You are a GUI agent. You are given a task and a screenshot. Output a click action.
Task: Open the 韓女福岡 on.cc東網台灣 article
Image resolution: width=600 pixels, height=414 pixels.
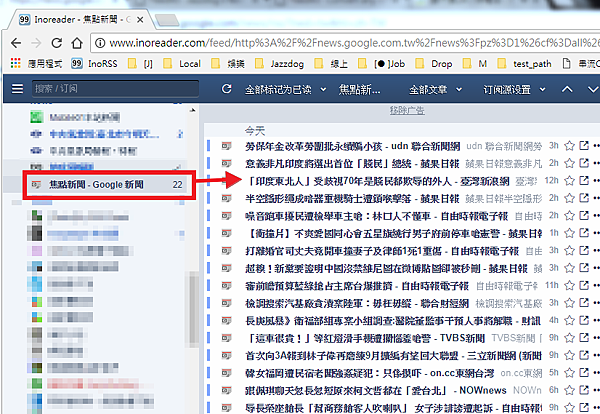pyautogui.click(x=370, y=373)
